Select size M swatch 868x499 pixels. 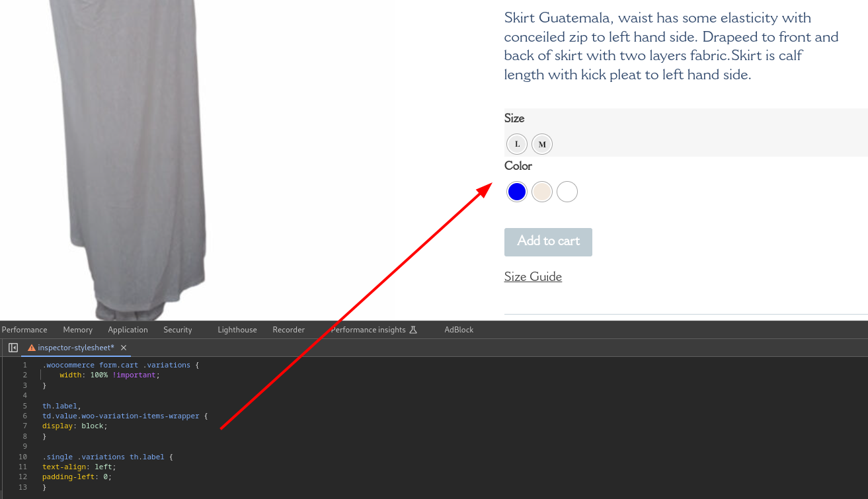542,144
